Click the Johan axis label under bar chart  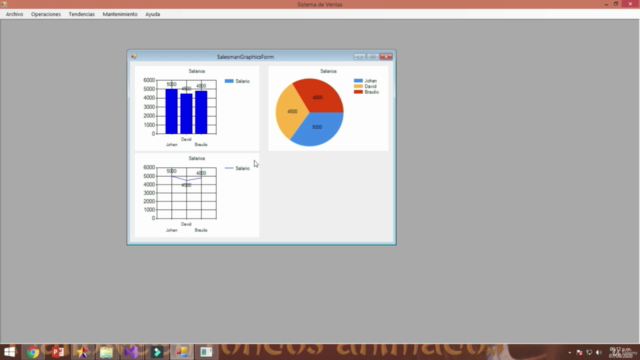pos(171,144)
